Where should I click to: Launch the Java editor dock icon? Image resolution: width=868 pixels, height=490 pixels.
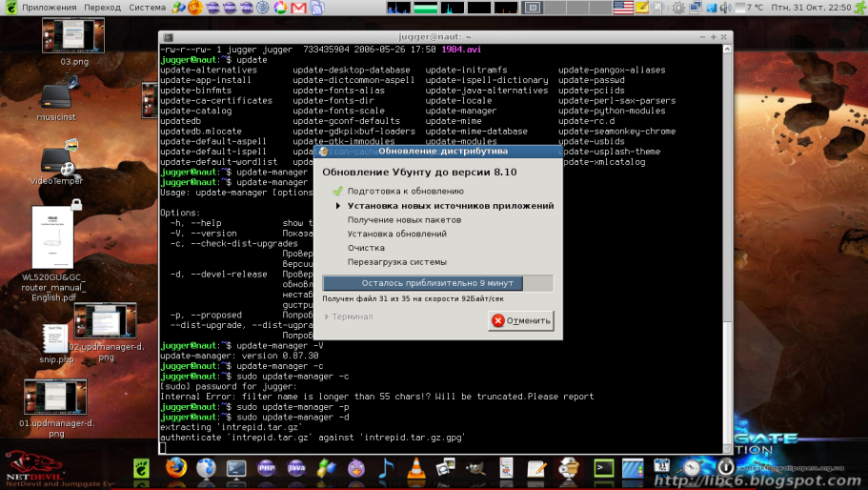click(x=296, y=468)
